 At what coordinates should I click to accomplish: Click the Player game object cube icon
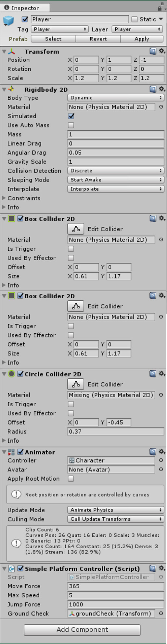pyautogui.click(x=8, y=21)
